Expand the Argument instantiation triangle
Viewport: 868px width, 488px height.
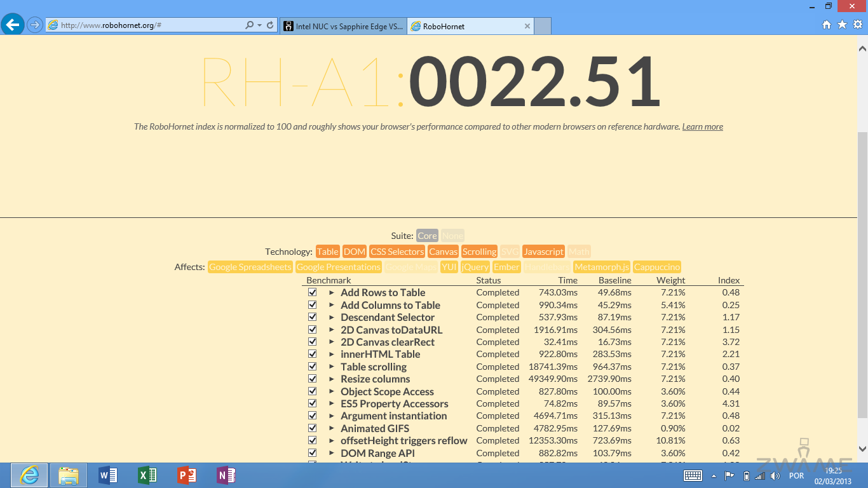[x=332, y=416]
